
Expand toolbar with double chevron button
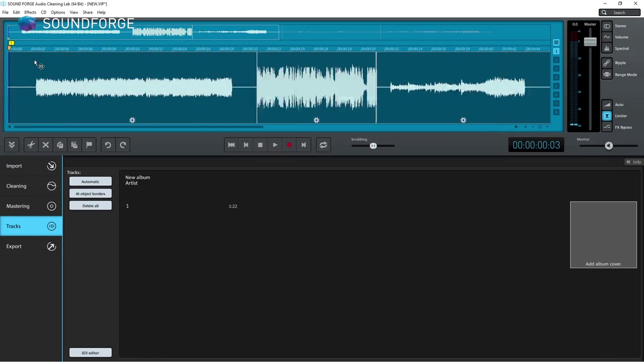pos(12,145)
